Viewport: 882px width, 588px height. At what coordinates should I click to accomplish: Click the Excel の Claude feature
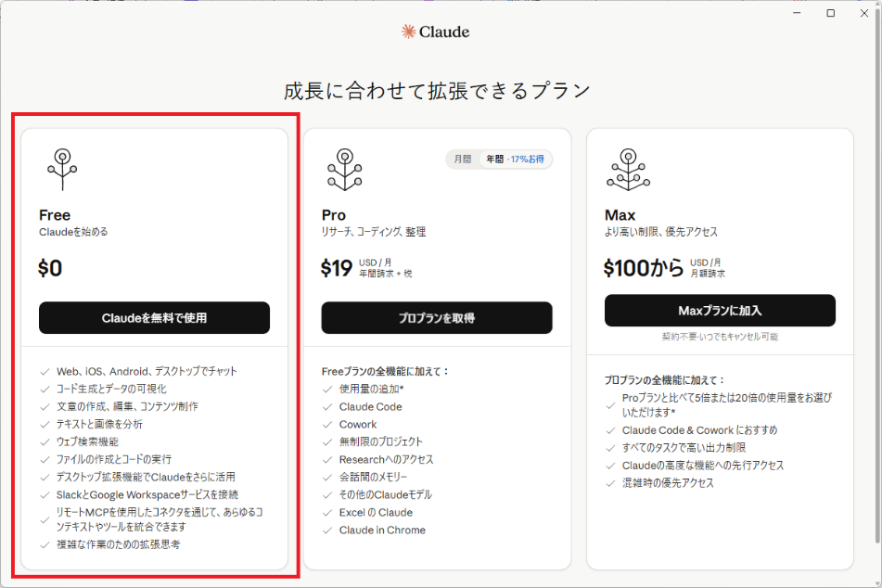click(376, 513)
